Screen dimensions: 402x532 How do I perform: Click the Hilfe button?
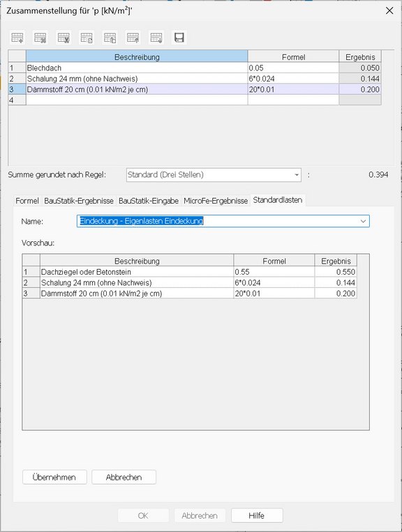[x=257, y=515]
